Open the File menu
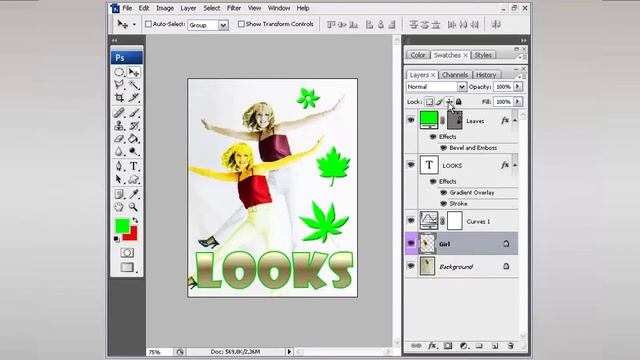640x360 pixels. (127, 8)
